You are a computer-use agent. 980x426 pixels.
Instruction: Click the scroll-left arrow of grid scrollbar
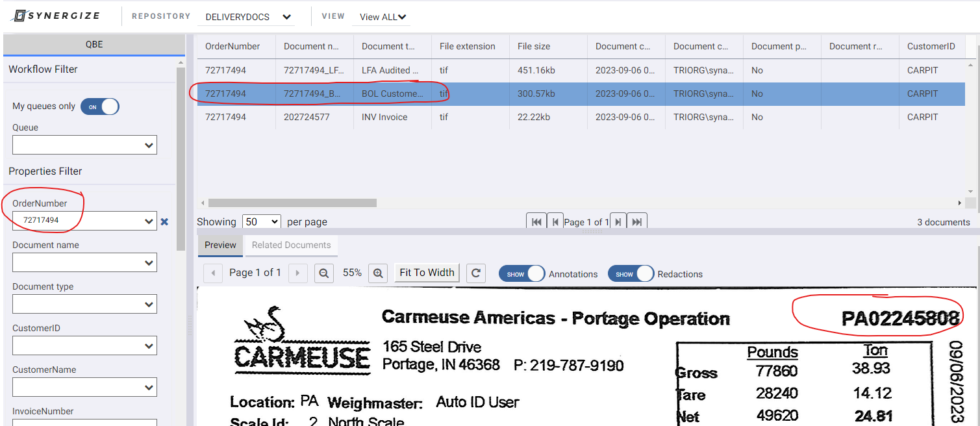pos(203,203)
